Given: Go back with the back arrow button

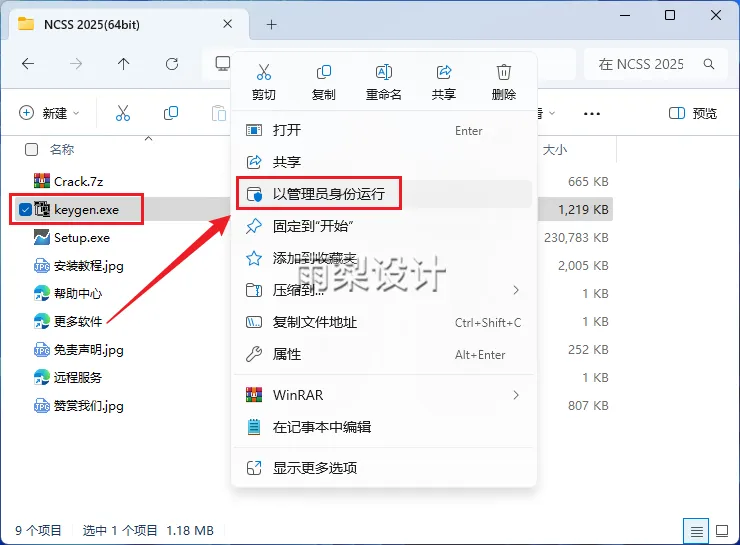Looking at the screenshot, I should [28, 64].
